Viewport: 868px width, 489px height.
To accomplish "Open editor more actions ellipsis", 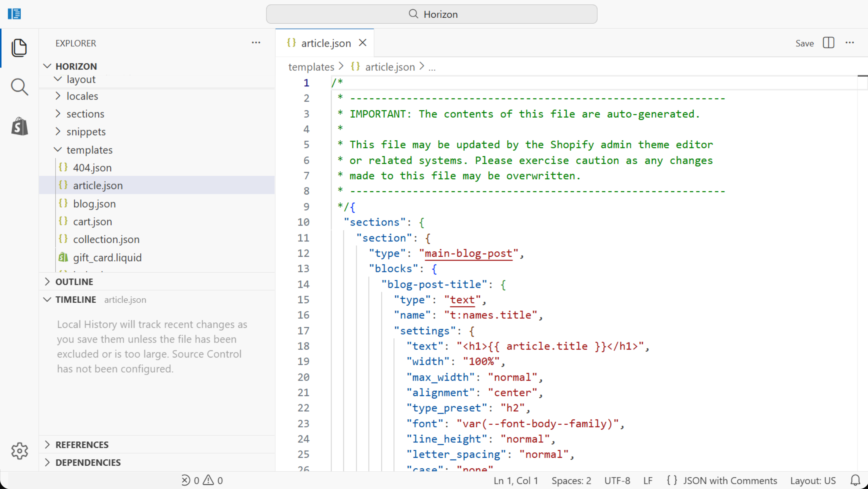I will [850, 43].
